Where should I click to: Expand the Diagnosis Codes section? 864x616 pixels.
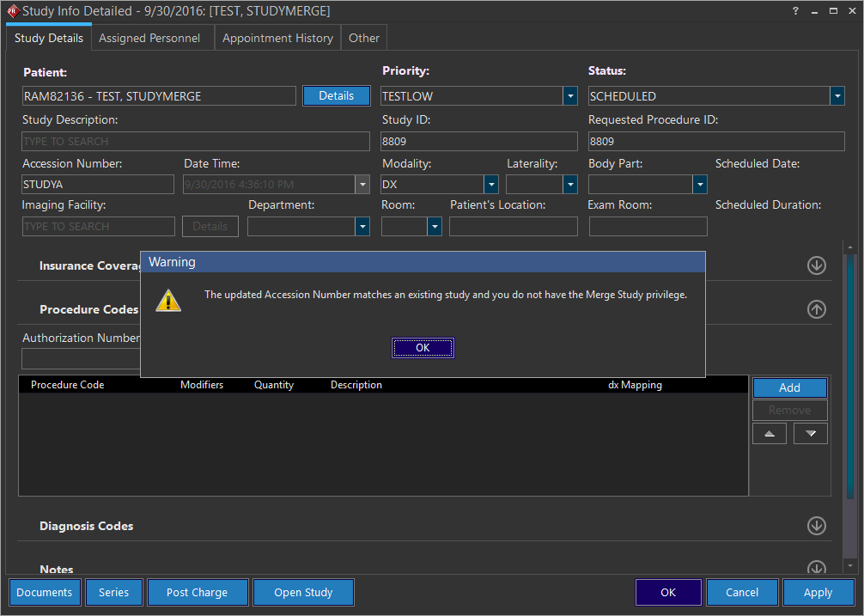(816, 526)
